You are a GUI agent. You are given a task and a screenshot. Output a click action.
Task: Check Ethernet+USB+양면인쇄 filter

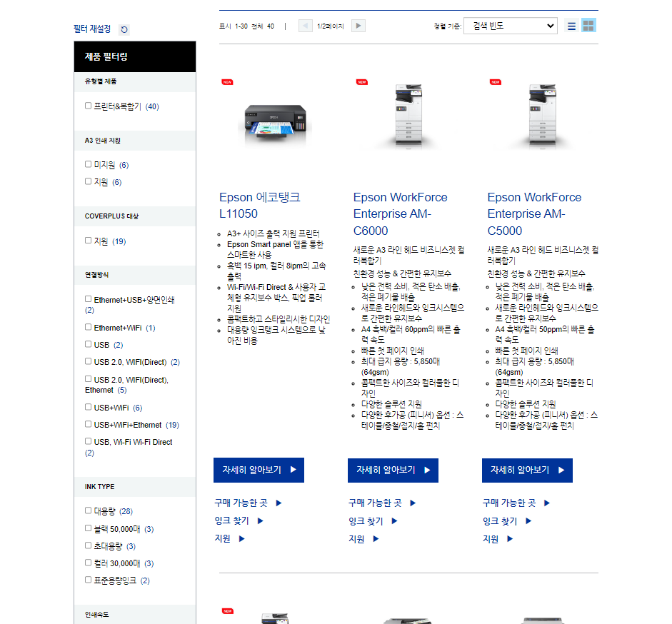(x=89, y=298)
